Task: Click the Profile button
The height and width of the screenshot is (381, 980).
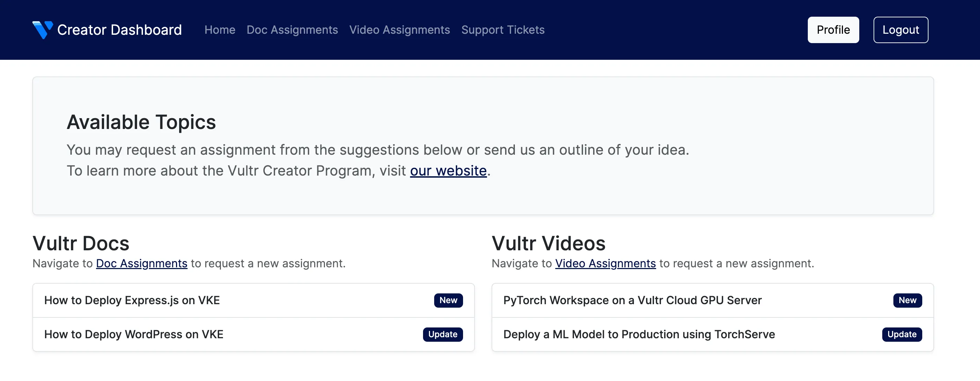Action: click(x=833, y=30)
